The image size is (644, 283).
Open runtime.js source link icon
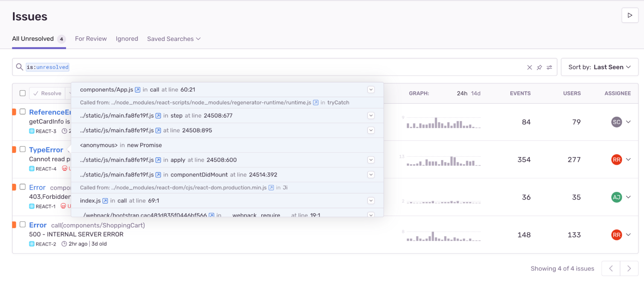[316, 102]
